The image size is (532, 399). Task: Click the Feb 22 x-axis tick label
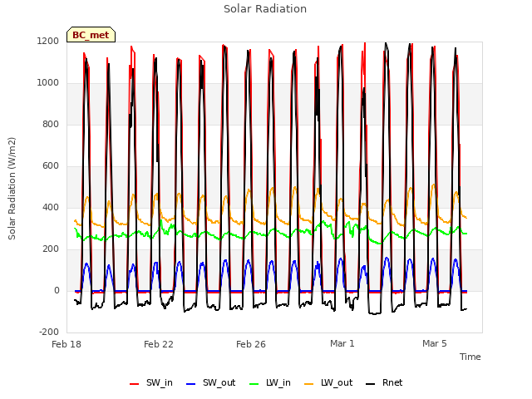[159, 344]
